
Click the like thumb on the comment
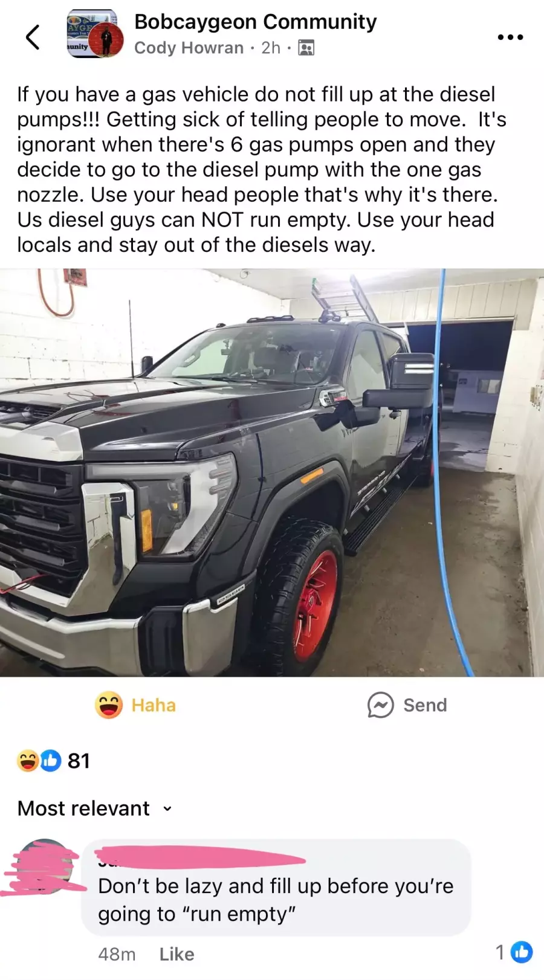coord(522,952)
